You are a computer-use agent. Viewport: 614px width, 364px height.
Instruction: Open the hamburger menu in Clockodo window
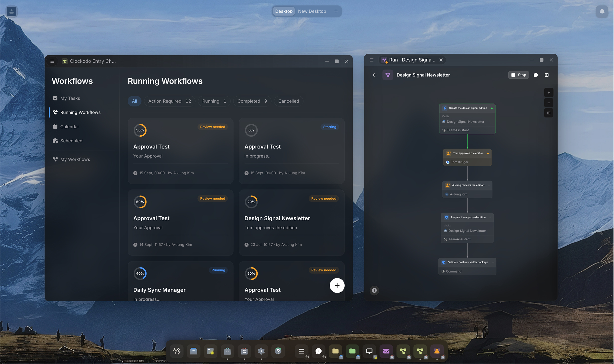click(52, 61)
